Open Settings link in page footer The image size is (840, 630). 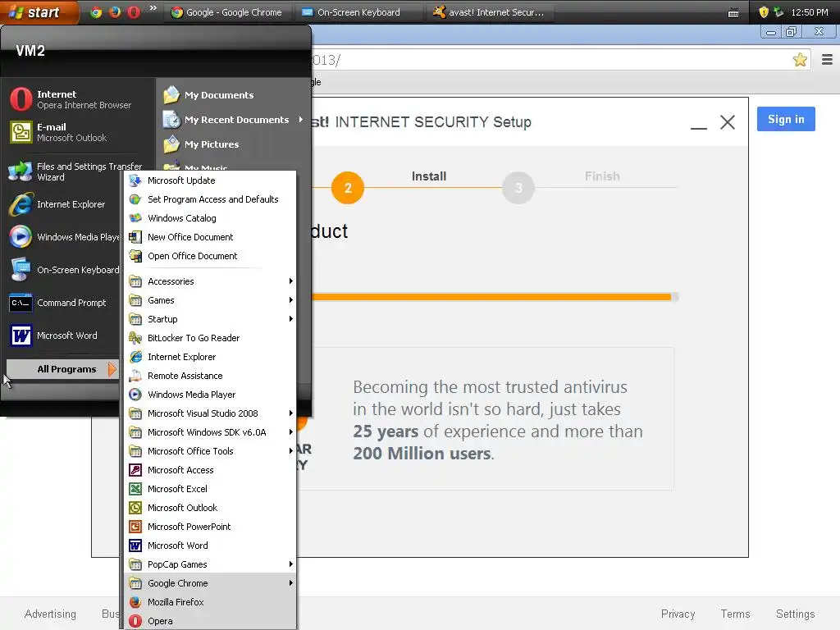pos(795,614)
